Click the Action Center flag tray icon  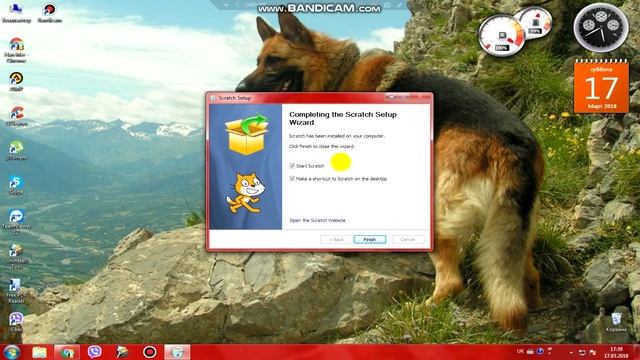[593, 352]
